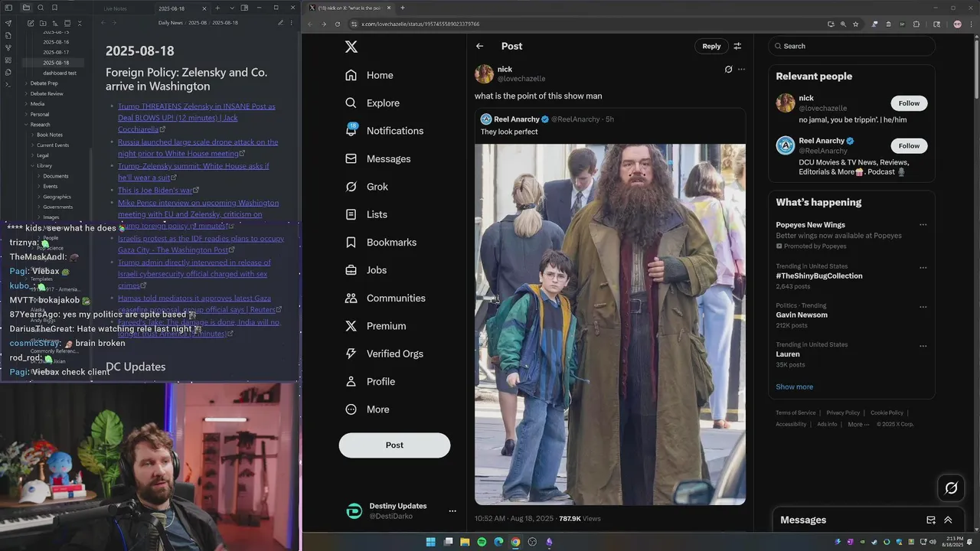Open Lists in the X sidebar

click(x=365, y=214)
